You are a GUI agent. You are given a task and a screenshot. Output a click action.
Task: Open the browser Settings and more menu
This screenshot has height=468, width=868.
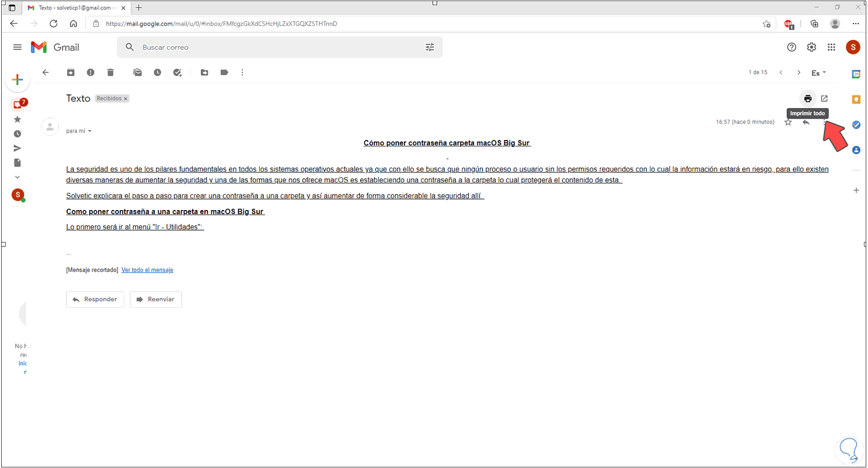(856, 24)
